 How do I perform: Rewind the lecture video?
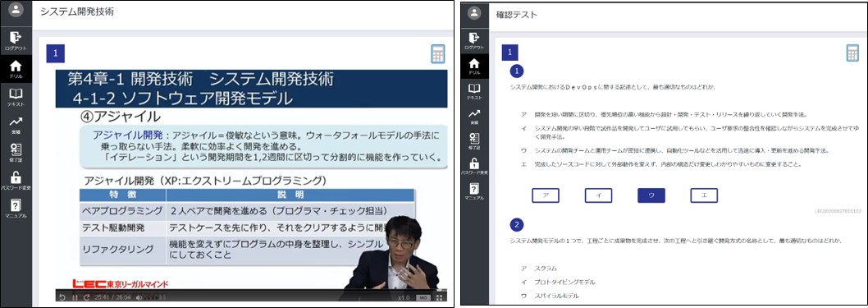click(x=62, y=298)
